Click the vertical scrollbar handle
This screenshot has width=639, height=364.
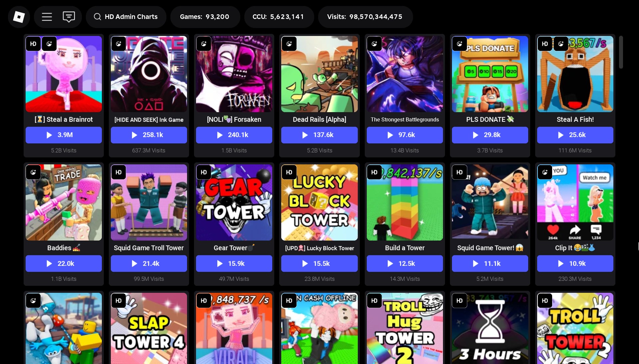point(621,52)
